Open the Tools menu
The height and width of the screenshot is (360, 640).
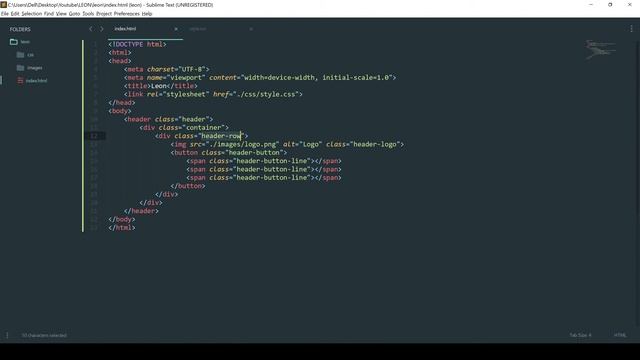coord(88,13)
